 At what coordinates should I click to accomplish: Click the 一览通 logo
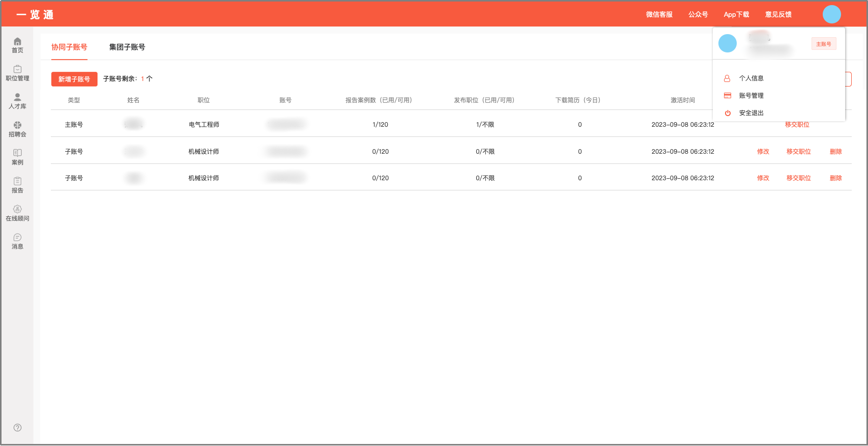point(35,15)
